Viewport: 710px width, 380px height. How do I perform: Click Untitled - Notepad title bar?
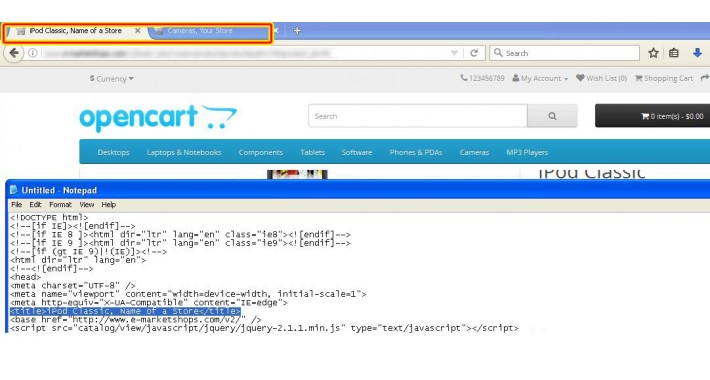click(x=358, y=190)
